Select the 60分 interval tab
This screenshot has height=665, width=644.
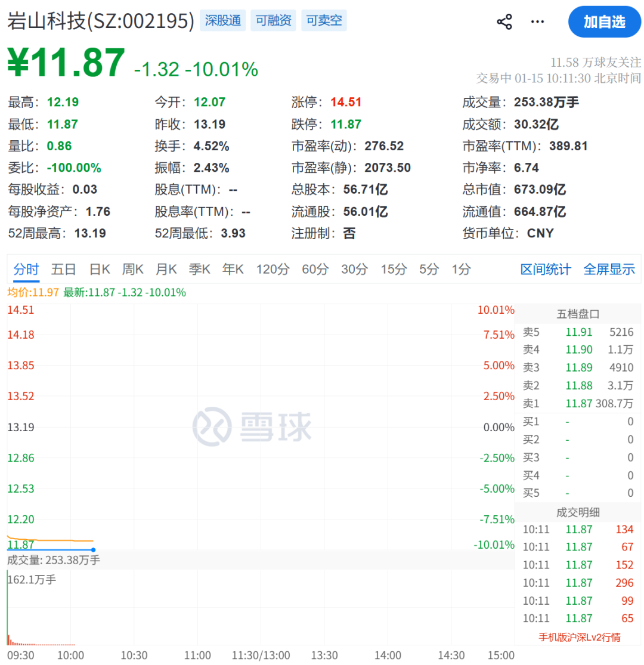click(315, 269)
